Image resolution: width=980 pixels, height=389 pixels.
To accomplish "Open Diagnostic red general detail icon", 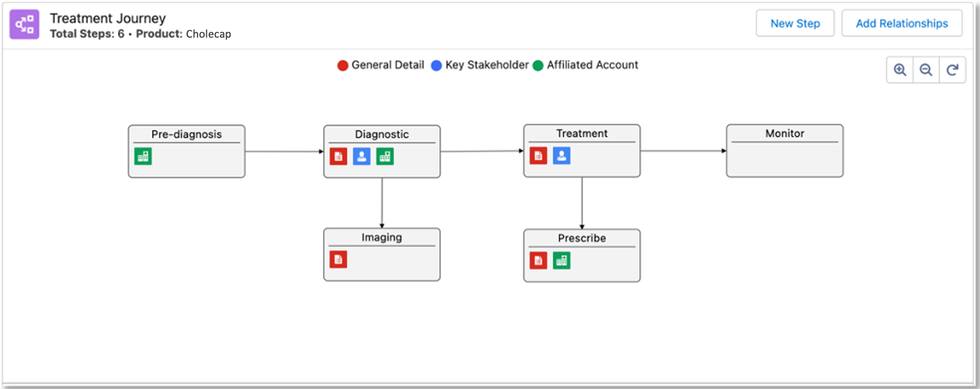I will coord(338,157).
